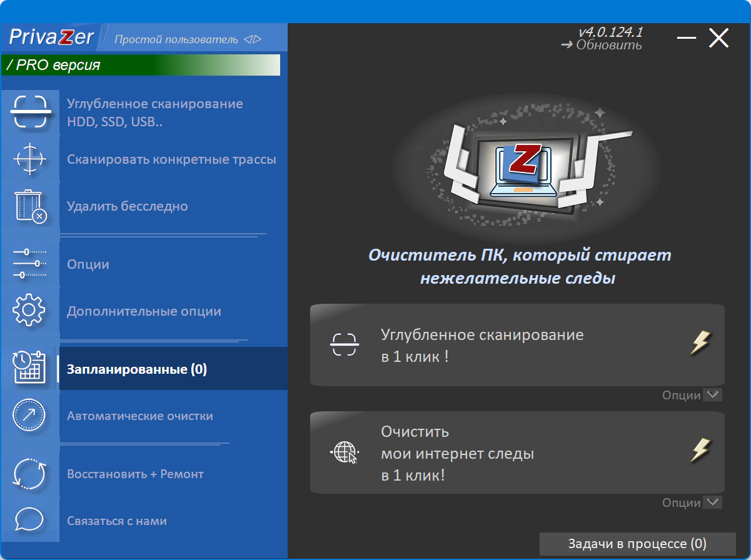Open Удалить бесследно section
Screen dimensions: 751x560
(128, 206)
